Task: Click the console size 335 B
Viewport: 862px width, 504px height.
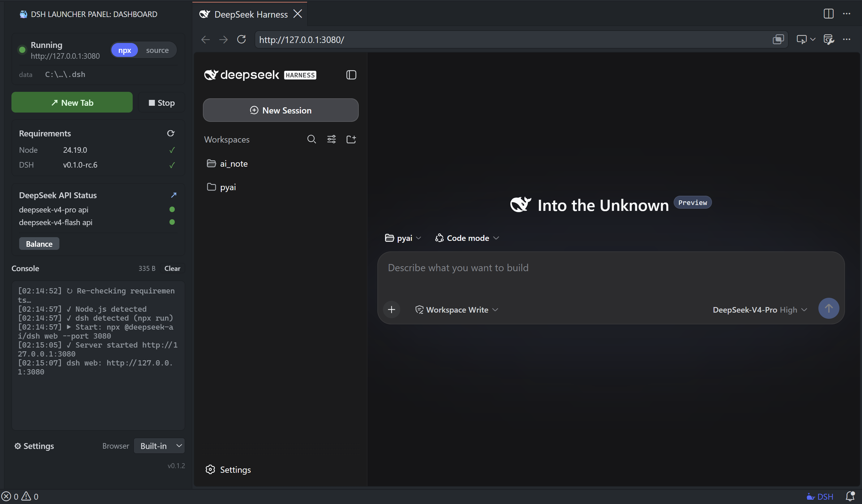Action: (x=147, y=268)
